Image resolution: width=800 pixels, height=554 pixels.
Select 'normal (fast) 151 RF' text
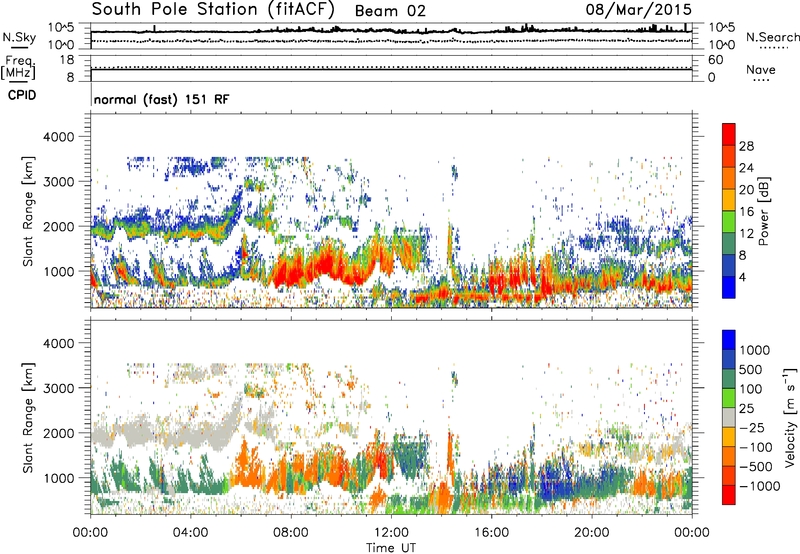coord(161,99)
